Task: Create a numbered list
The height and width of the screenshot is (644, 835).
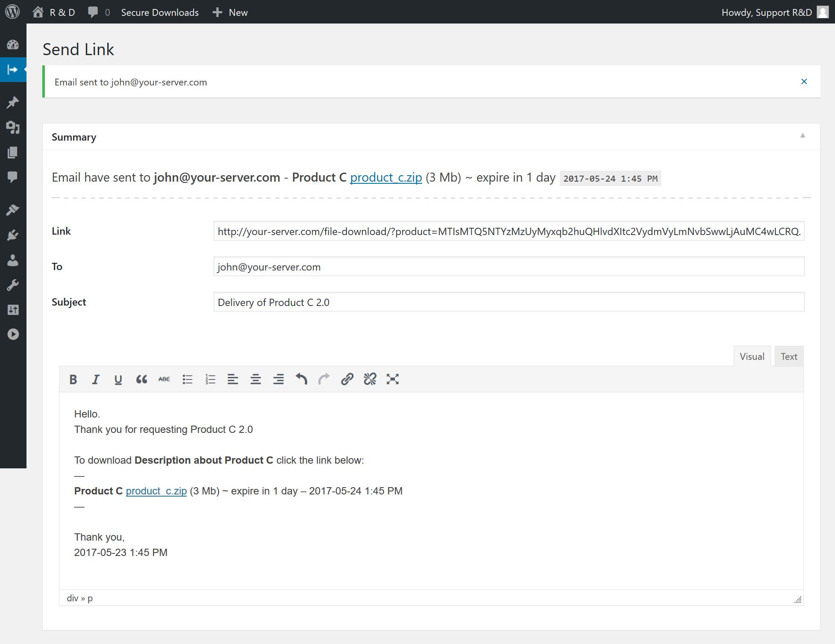Action: 210,379
